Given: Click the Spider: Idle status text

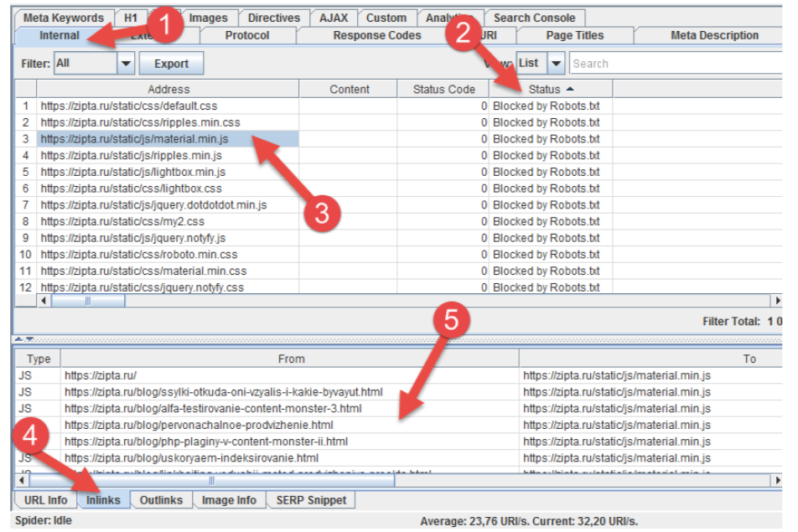Looking at the screenshot, I should point(44,521).
